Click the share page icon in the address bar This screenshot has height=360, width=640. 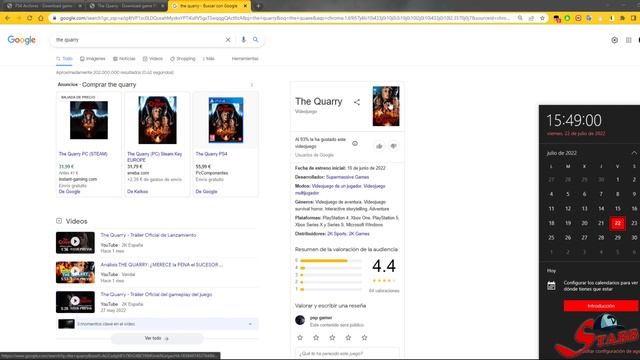531,18
